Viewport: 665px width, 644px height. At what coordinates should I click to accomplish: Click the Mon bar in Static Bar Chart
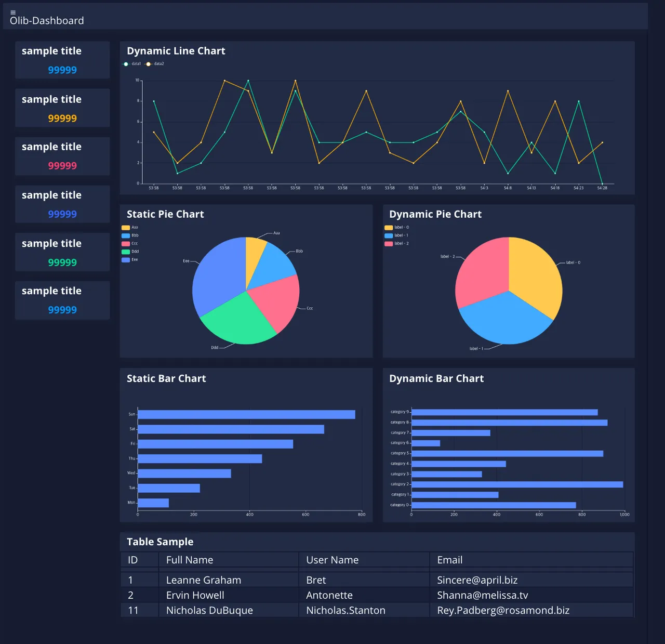tap(153, 503)
